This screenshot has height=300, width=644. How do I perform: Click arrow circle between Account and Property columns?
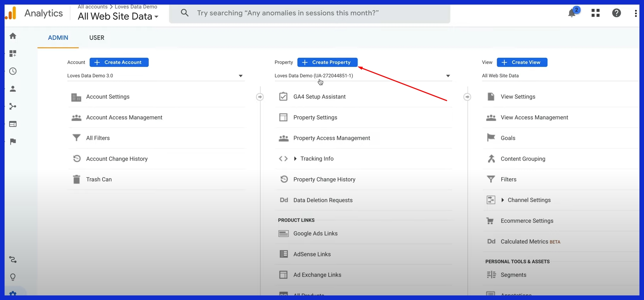pyautogui.click(x=260, y=97)
